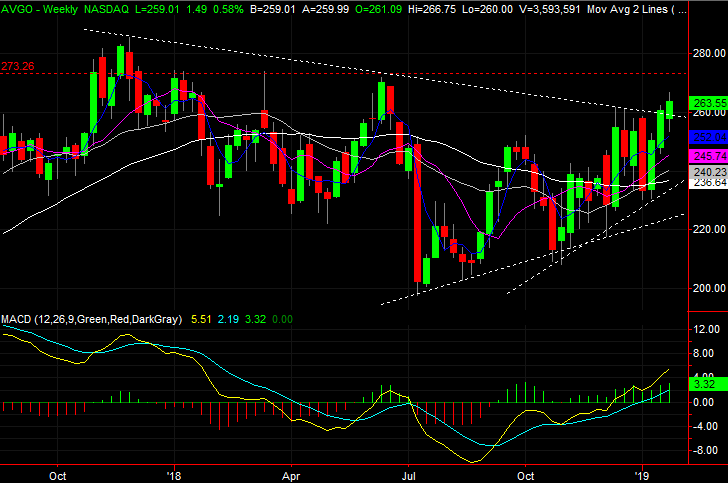
Task: Click the gray 240.23 moving average tag
Action: (709, 172)
